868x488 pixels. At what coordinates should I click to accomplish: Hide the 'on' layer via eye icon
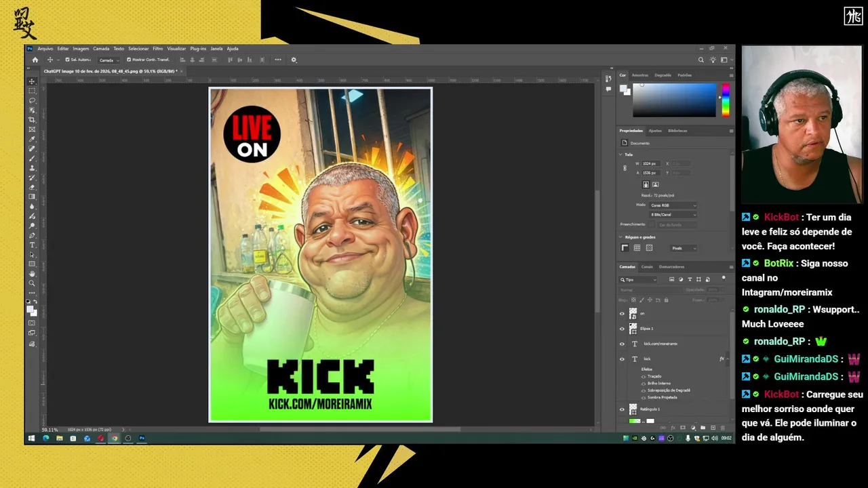622,313
